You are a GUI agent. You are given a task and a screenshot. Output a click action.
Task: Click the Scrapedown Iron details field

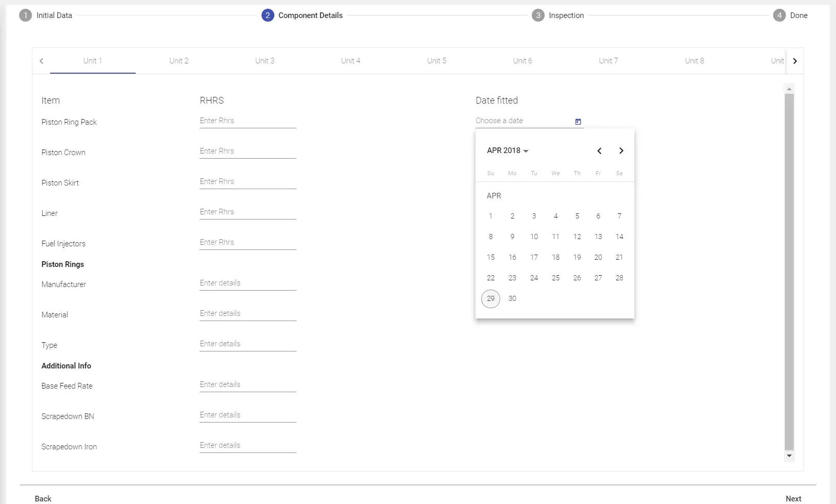pyautogui.click(x=248, y=446)
